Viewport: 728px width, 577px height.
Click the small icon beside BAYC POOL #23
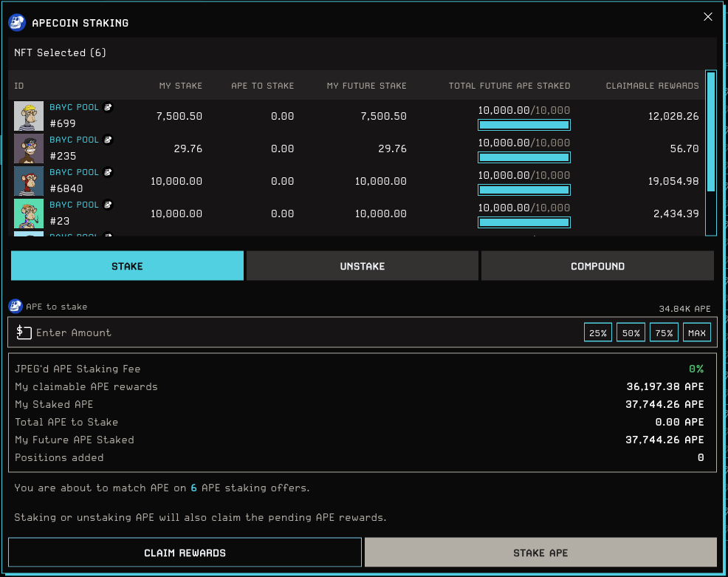pyautogui.click(x=108, y=205)
